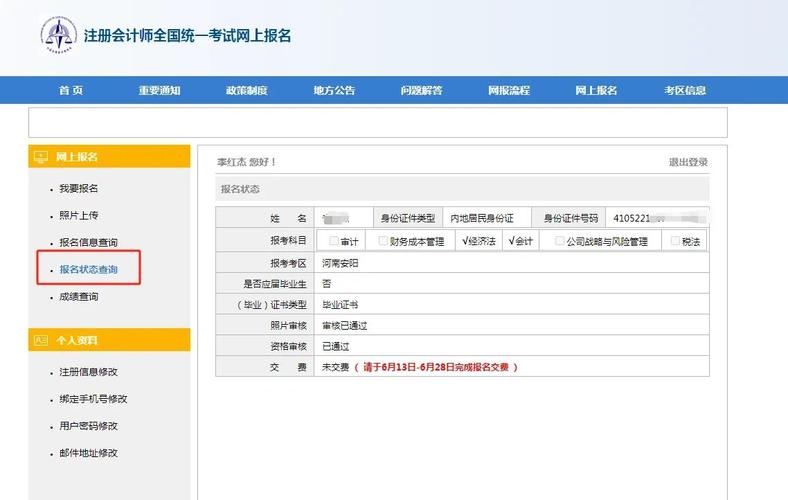Open the 首页 navigation item
The width and height of the screenshot is (788, 500).
pos(71,90)
